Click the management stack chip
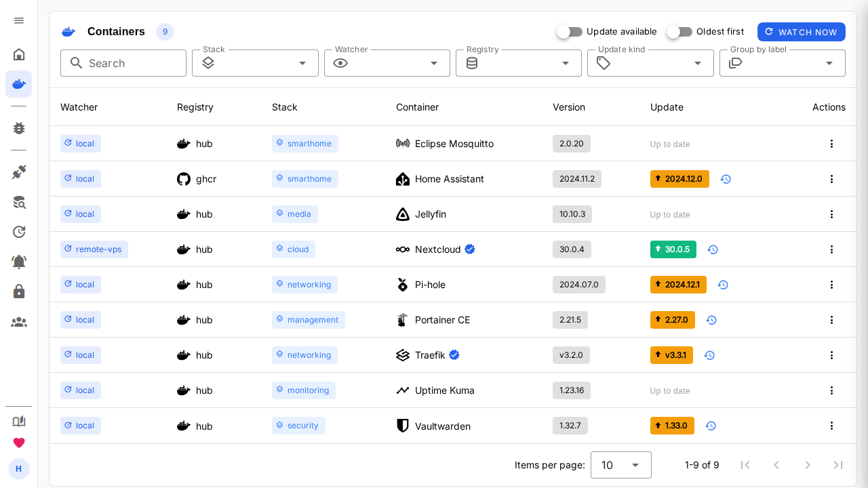This screenshot has height=488, width=868. 309,320
